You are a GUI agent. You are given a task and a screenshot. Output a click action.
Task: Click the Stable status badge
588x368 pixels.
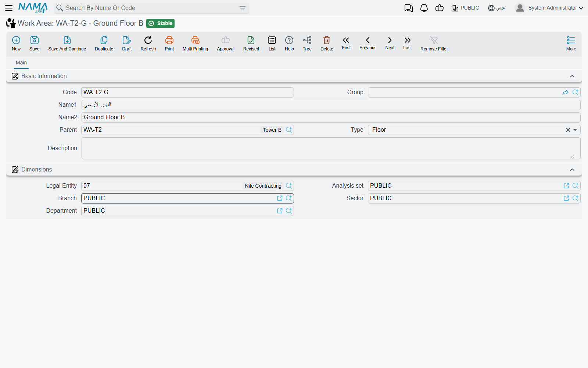(161, 24)
